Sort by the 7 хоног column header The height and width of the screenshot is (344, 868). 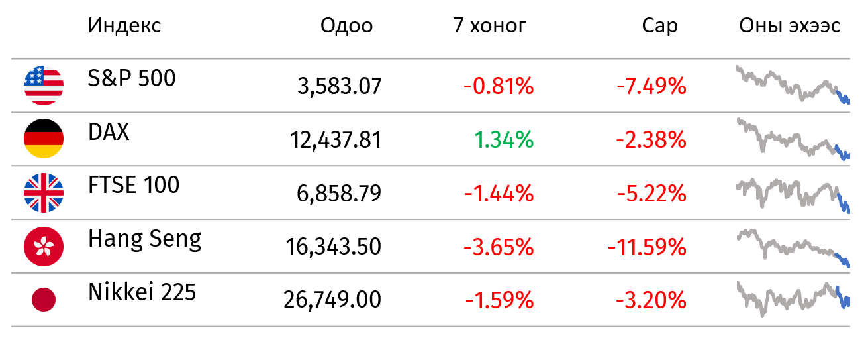click(489, 26)
